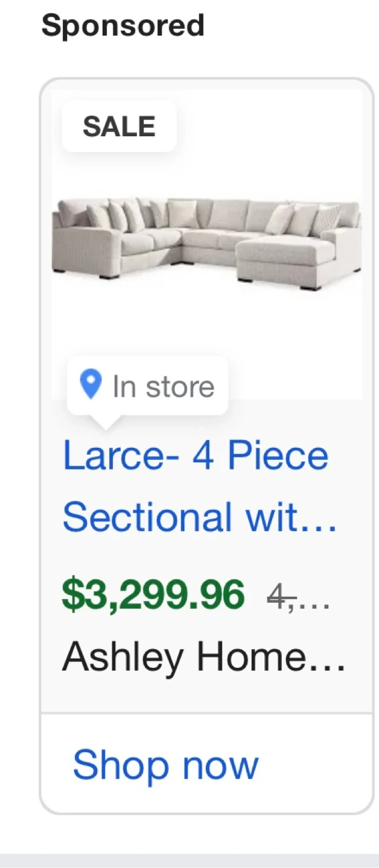Click the blue location pin icon
379x868 pixels.
tap(91, 385)
